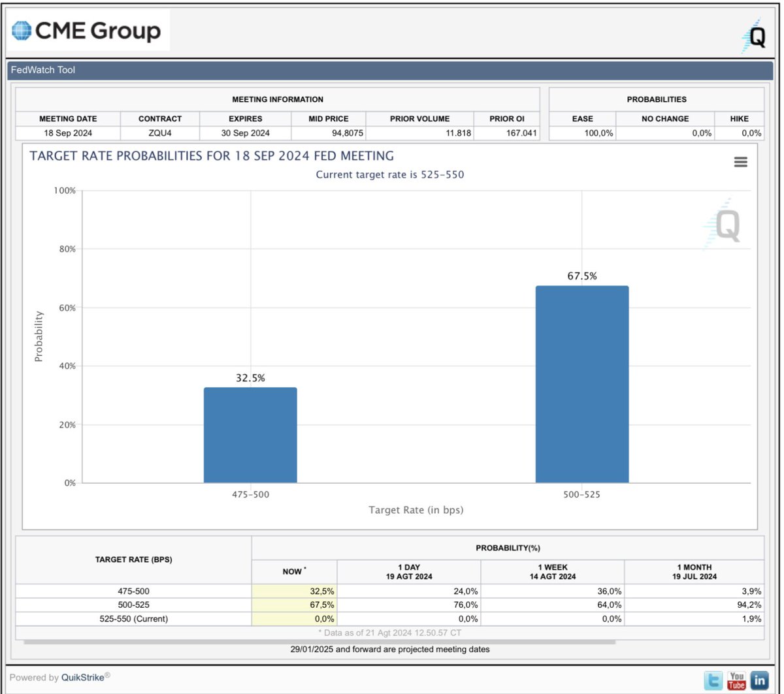Open the Twitter share icon
This screenshot has width=784, height=694.
pyautogui.click(x=713, y=680)
